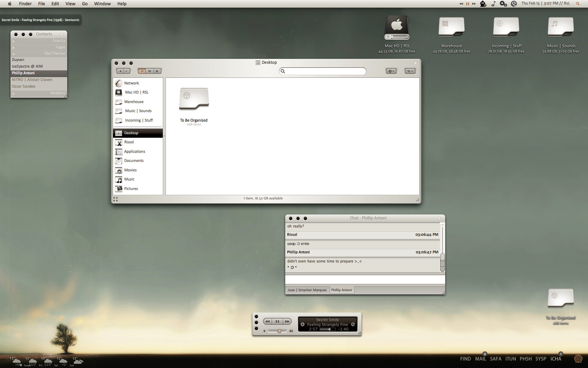Viewport: 588px width, 368px height.
Task: Open iTUN from the dock
Action: click(511, 359)
